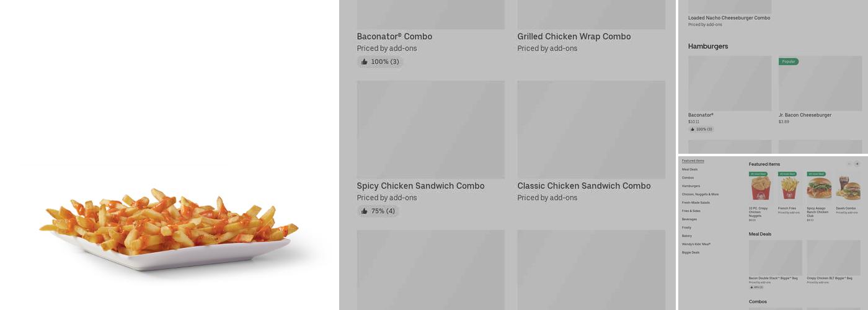The width and height of the screenshot is (868, 310).
Task: Click the Loaded Nacho Cheeseburger Combo title
Action: 728,18
